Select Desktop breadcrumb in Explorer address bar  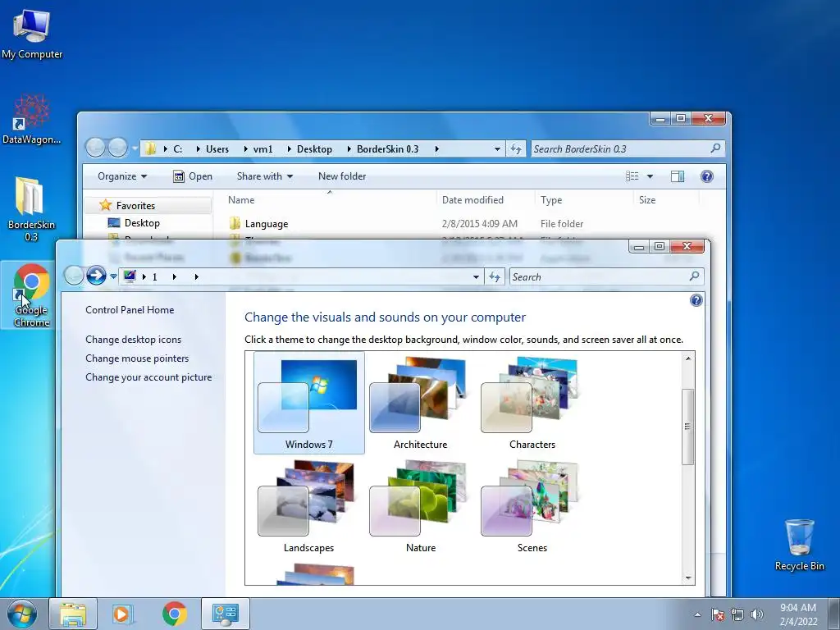pyautogui.click(x=314, y=149)
